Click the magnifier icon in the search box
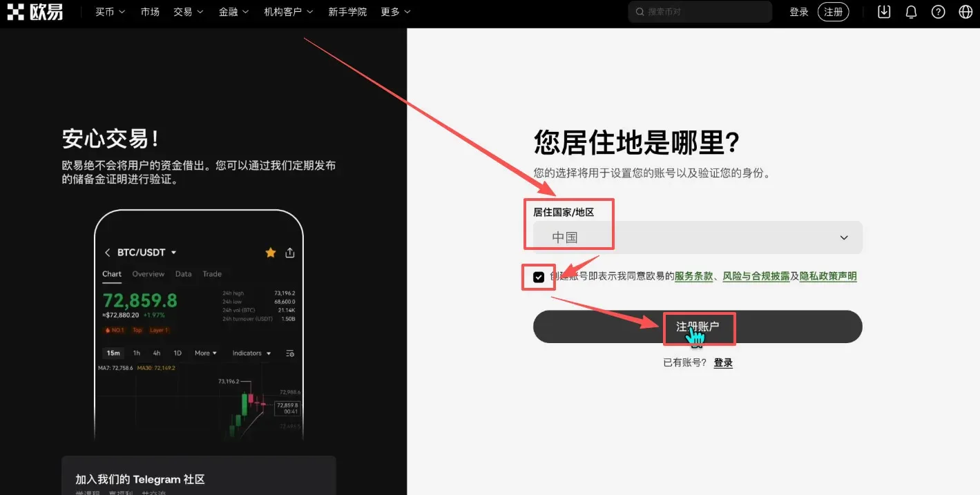 click(x=640, y=12)
